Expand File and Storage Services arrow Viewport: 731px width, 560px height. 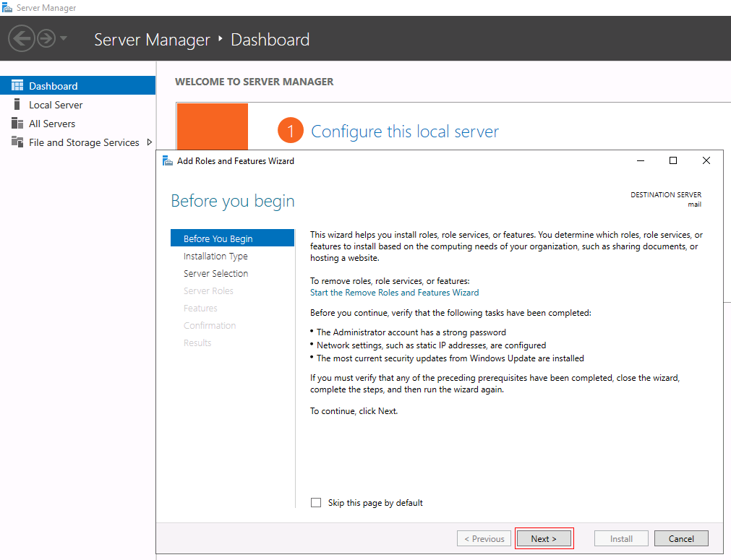[149, 142]
